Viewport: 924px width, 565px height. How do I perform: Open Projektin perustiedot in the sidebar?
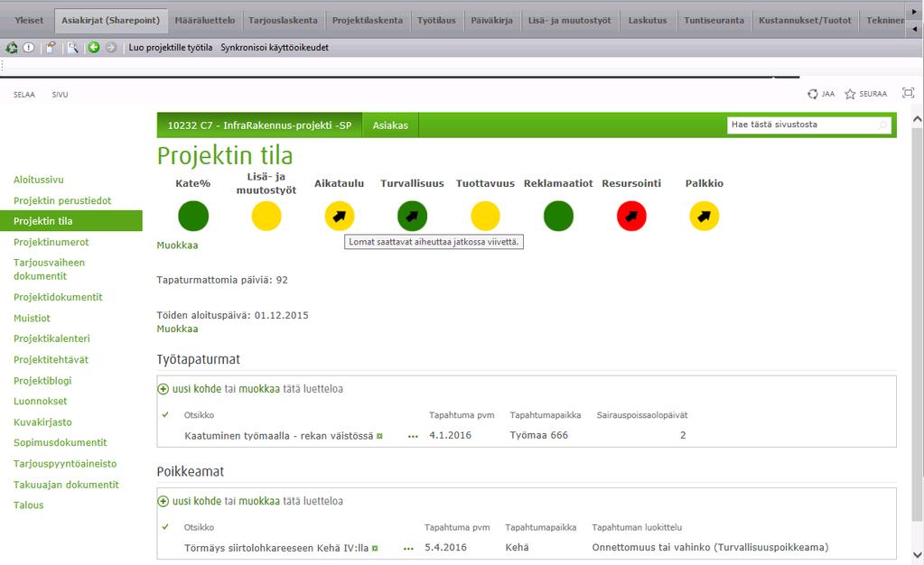point(62,201)
